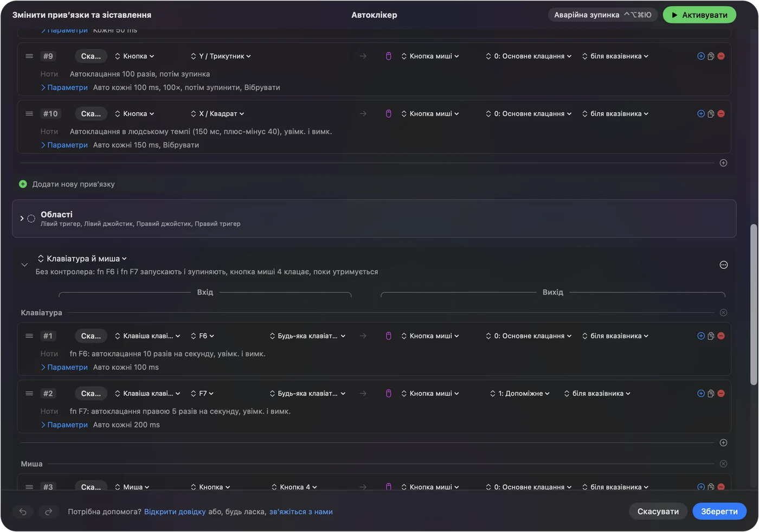Open the 1: Допоміжне click type dropdown
759x532 pixels.
coord(520,394)
